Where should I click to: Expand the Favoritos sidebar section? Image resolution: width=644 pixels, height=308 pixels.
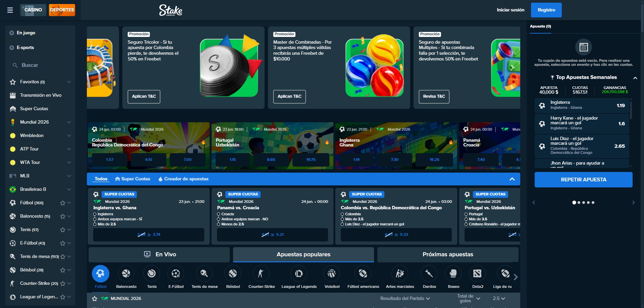coord(69,82)
